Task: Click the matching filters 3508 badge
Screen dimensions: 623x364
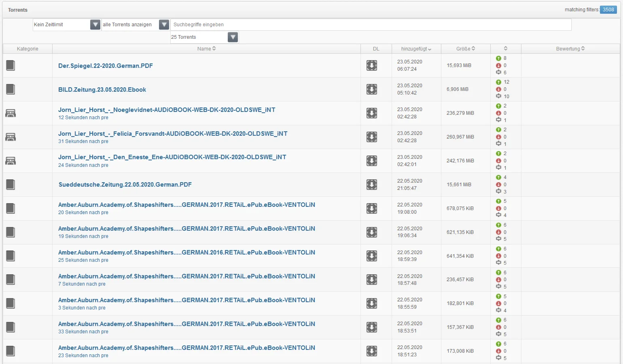Action: 608,10
